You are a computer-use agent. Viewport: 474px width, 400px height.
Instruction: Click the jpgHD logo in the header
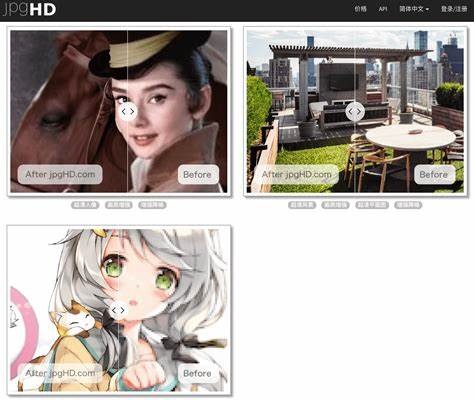pyautogui.click(x=29, y=9)
